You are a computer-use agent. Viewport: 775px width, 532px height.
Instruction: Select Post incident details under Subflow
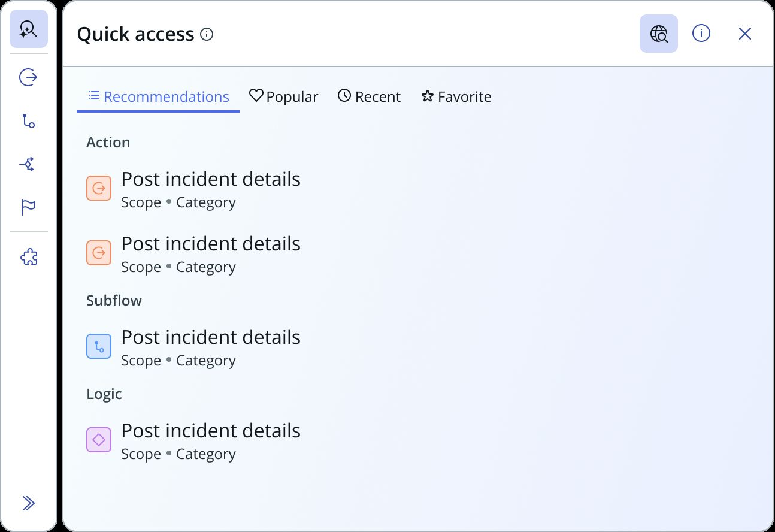click(211, 337)
